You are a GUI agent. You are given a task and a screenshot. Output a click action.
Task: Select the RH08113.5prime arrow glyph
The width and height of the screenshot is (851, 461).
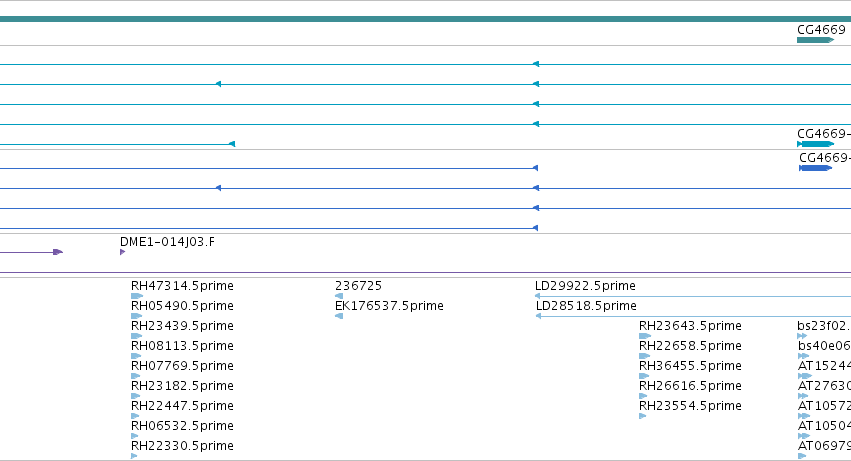point(136,356)
